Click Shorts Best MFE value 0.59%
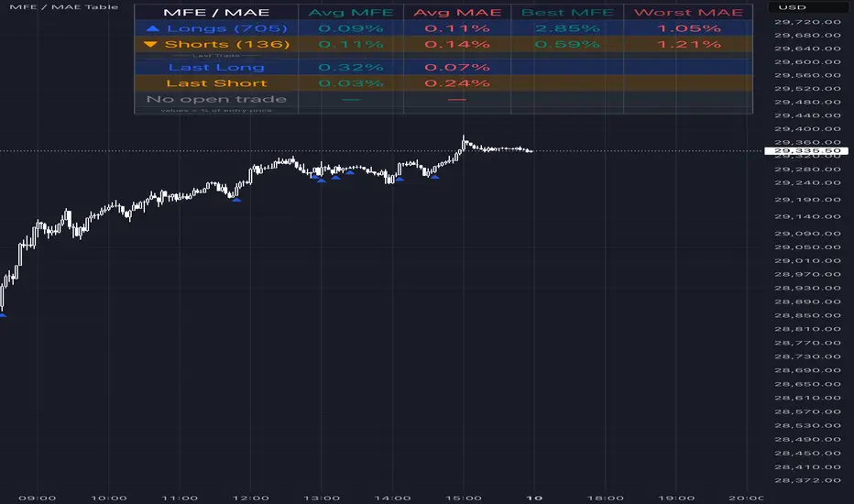Viewport: 854px width, 504px height. (567, 44)
